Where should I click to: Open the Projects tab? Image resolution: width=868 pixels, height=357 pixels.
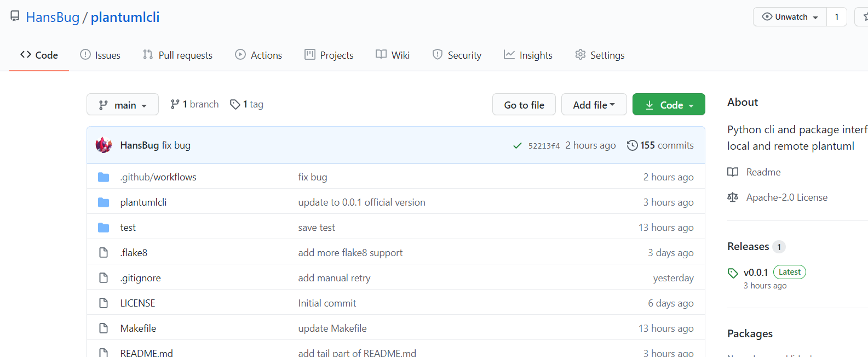point(329,55)
